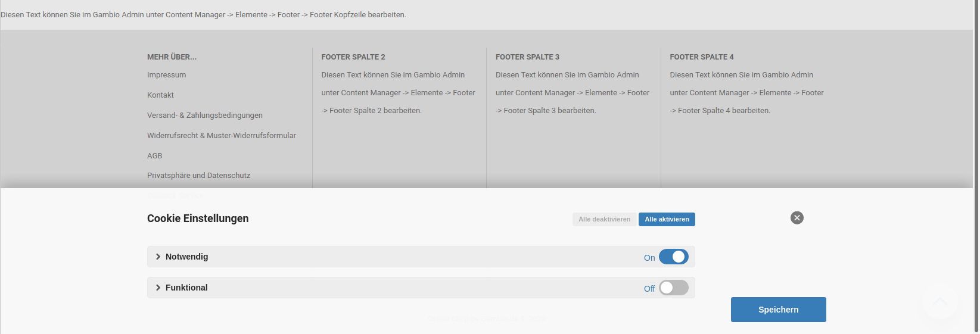Expand the Notwendig cookie category chevron
The image size is (980, 334).
pos(158,257)
